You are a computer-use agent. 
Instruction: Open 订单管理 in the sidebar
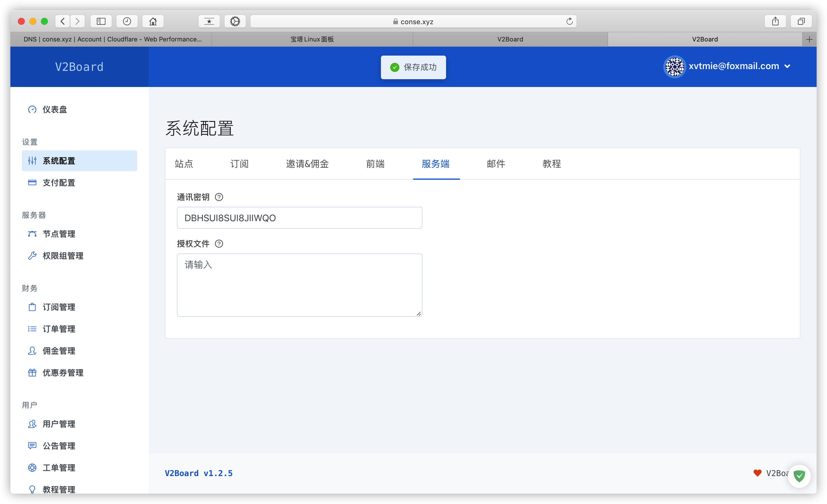coord(80,329)
